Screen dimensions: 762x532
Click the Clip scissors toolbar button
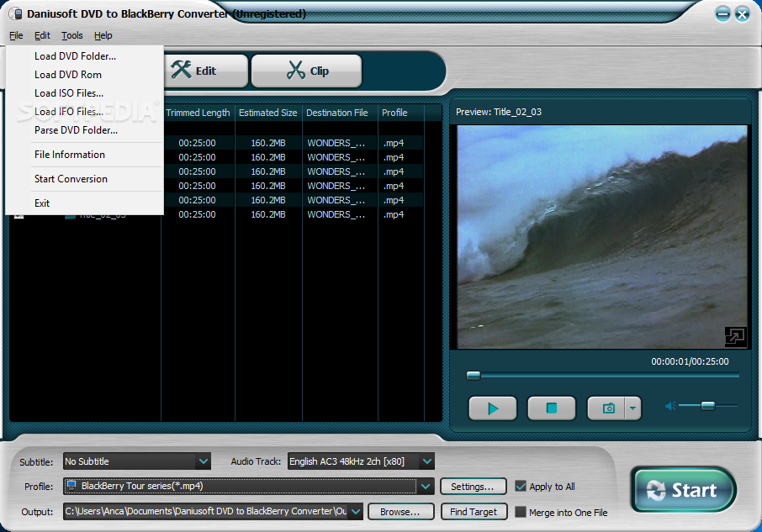(x=307, y=71)
